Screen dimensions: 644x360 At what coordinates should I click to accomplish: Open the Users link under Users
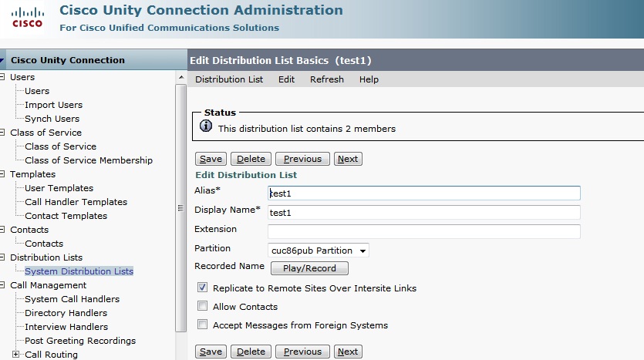point(37,91)
